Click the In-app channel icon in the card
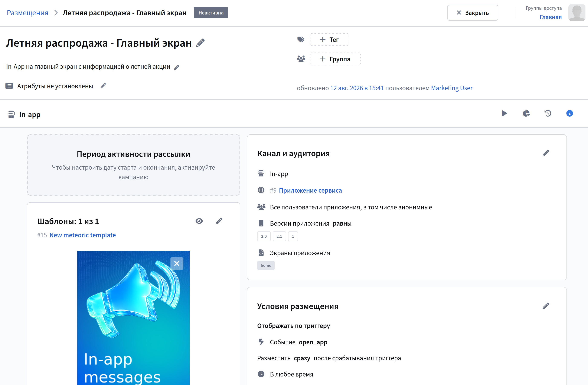This screenshot has height=385, width=588. [x=261, y=173]
